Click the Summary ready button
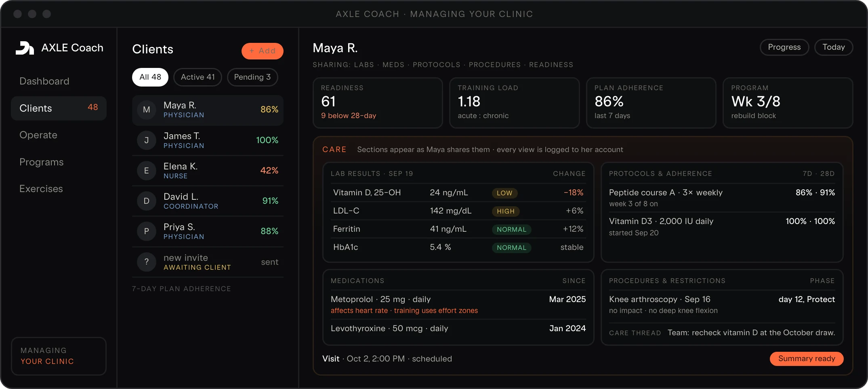The height and width of the screenshot is (389, 868). [807, 359]
